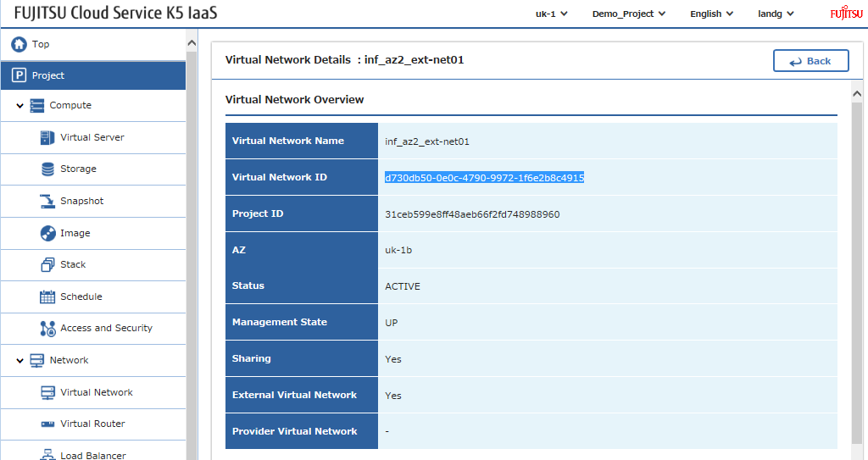Screen dimensions: 868x460
Task: Open Top in the sidebar
Action: point(93,44)
